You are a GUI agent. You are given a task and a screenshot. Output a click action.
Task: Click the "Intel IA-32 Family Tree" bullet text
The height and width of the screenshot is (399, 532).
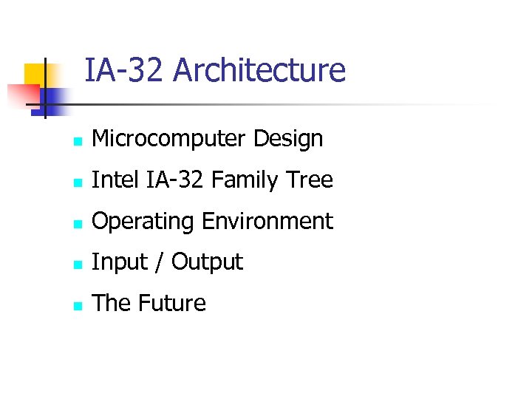point(212,180)
